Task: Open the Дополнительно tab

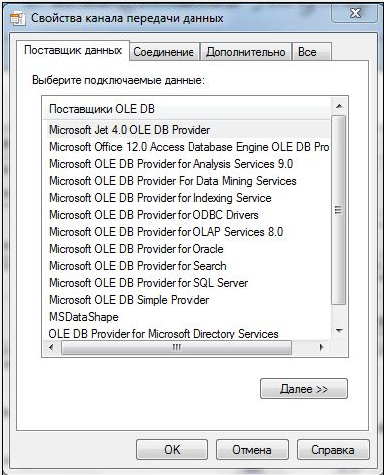Action: point(246,52)
